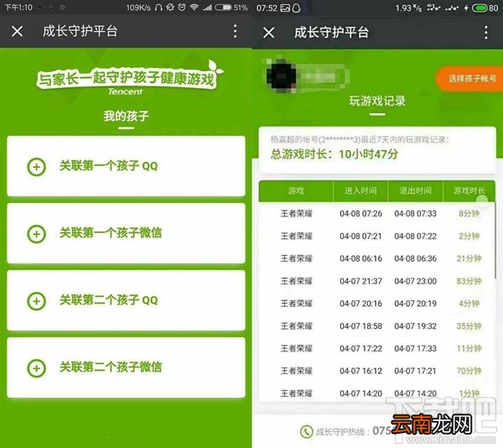Tap the phone icon beside 成长守护热线
Image resolution: width=503 pixels, height=448 pixels.
[306, 431]
